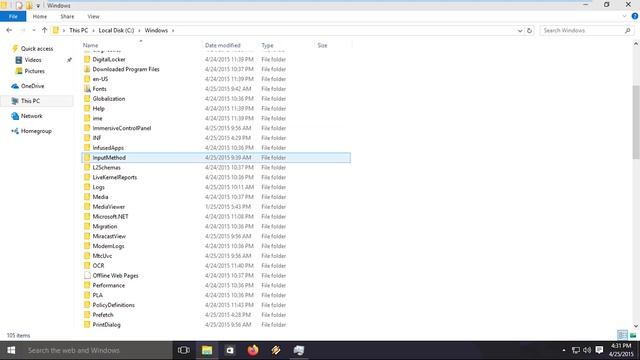Click This PC in address breadcrumb
Viewport: 640px width, 360px height.
click(78, 31)
